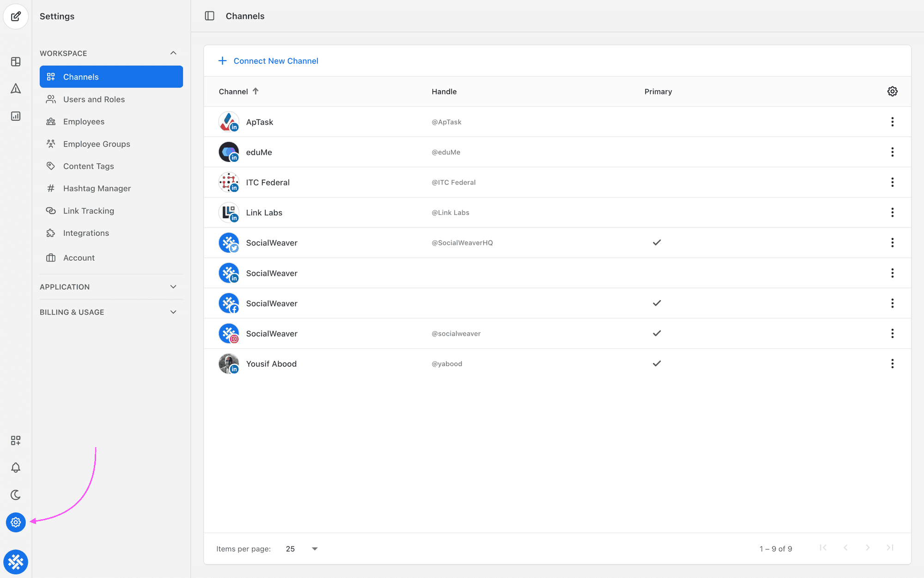The height and width of the screenshot is (578, 924).
Task: Open notifications bell icon
Action: (16, 467)
